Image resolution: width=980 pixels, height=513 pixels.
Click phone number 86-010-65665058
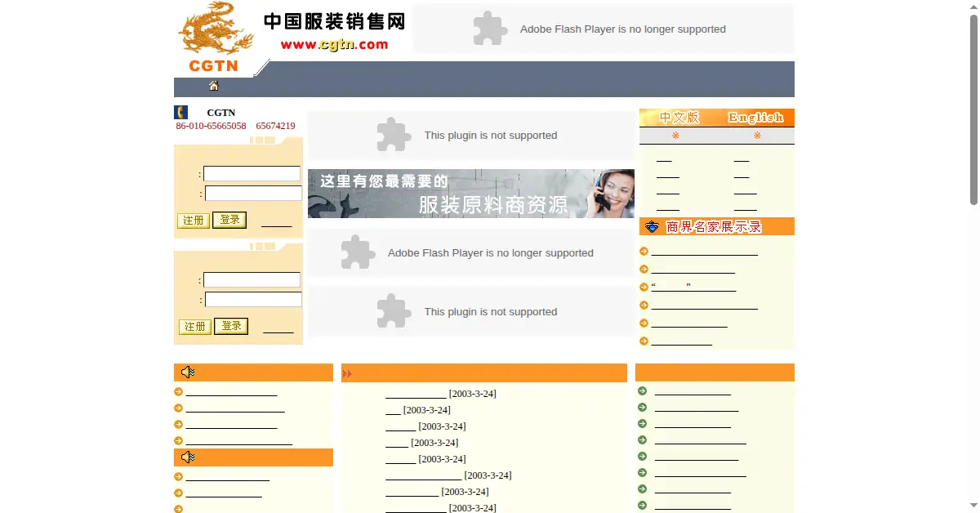point(211,126)
